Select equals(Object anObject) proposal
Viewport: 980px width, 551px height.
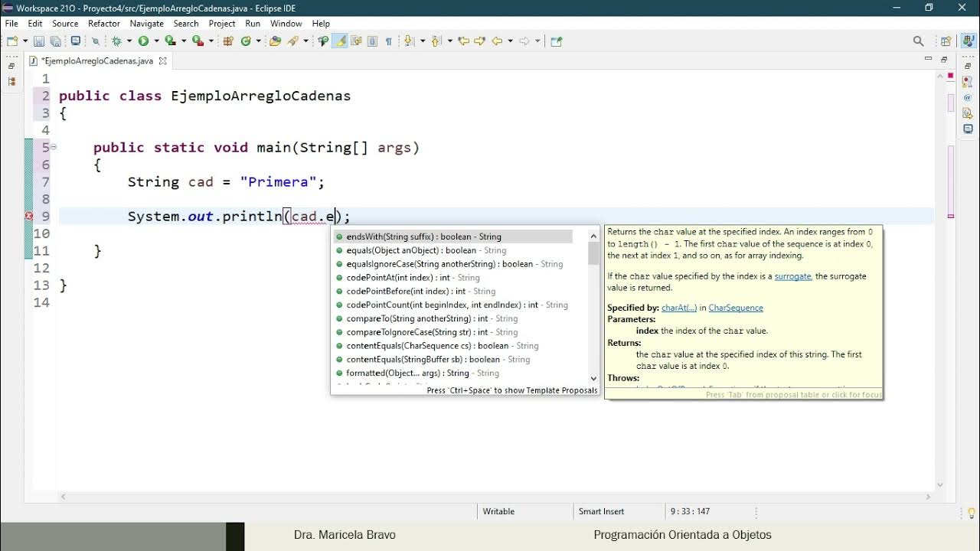click(x=452, y=250)
